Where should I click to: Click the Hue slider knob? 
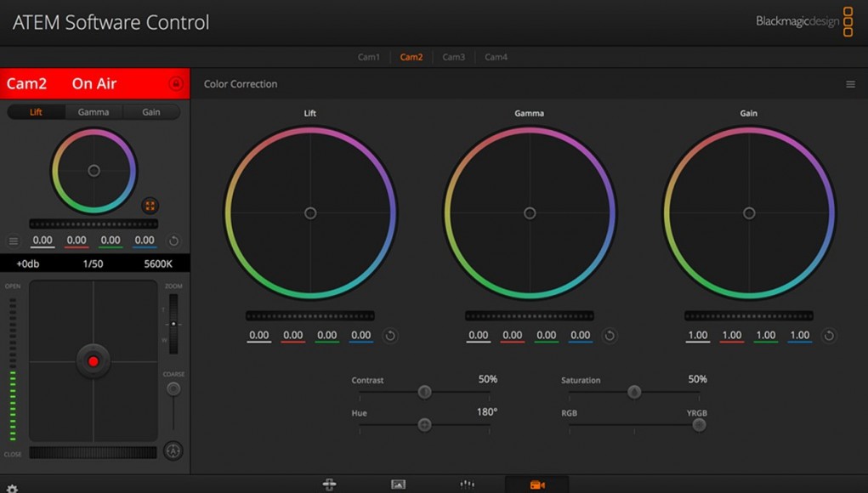coord(424,424)
